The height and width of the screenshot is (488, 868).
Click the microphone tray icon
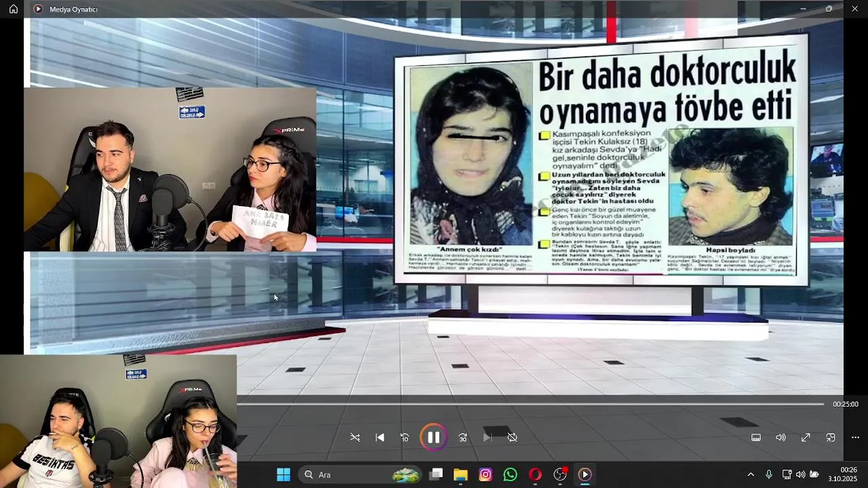[x=769, y=474]
